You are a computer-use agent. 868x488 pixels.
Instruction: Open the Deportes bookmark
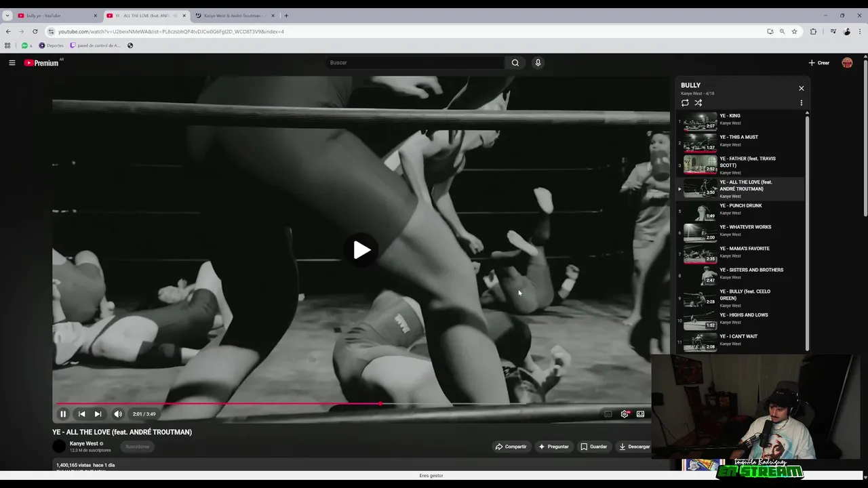pos(51,45)
